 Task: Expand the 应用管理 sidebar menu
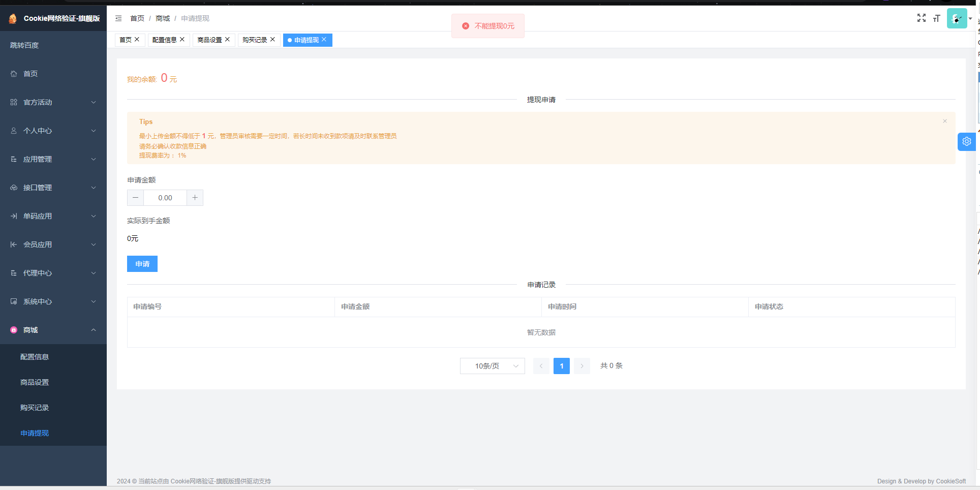click(53, 159)
